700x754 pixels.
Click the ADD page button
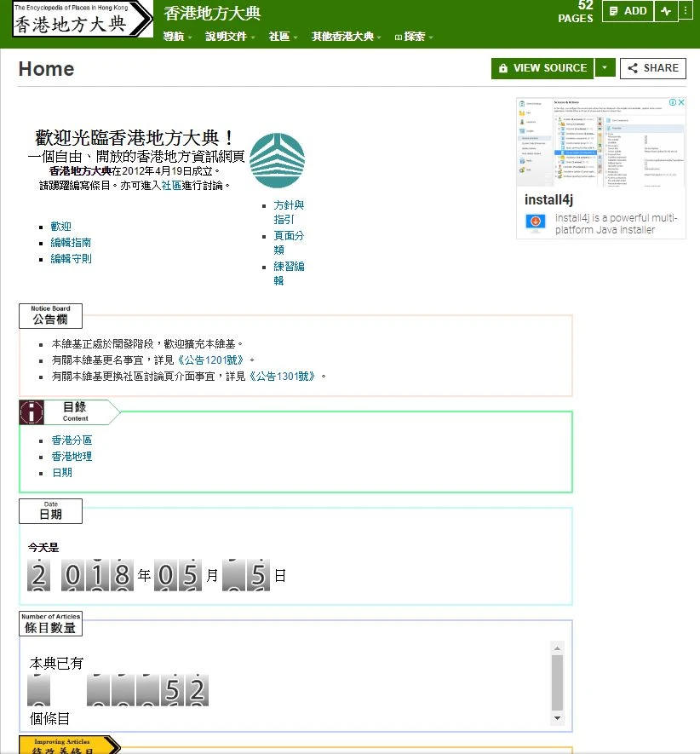tap(628, 11)
